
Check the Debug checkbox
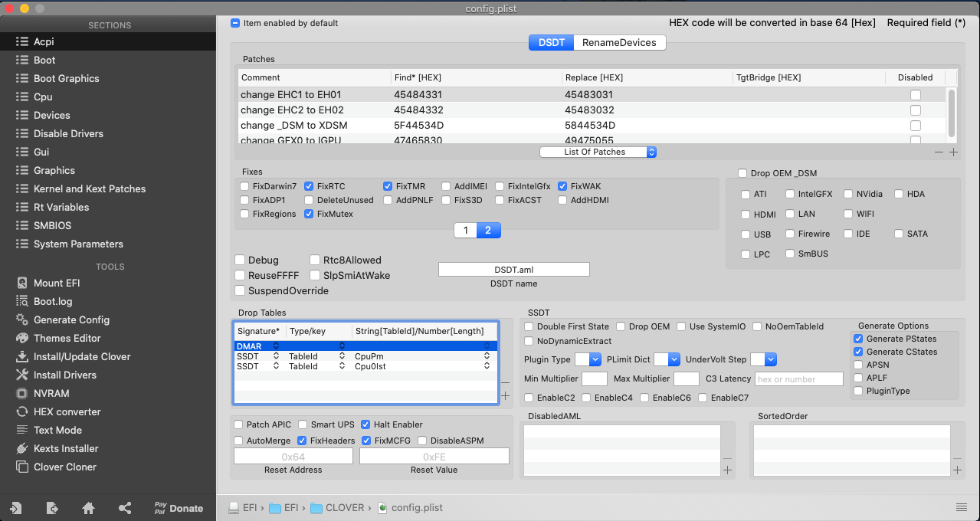[240, 260]
